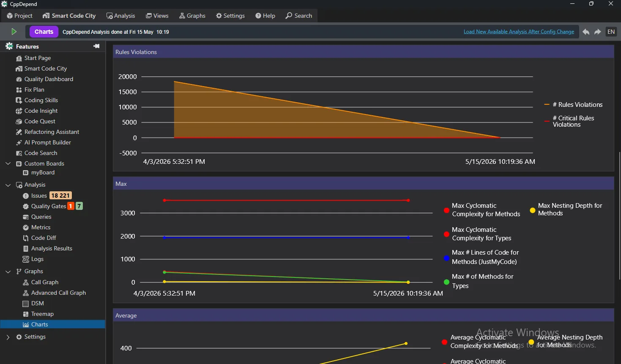Open the Settings menu

(x=230, y=16)
